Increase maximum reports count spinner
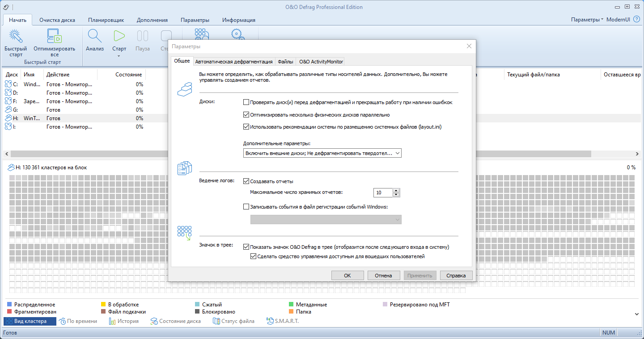Screen dimensions: 644x339 pyautogui.click(x=396, y=191)
